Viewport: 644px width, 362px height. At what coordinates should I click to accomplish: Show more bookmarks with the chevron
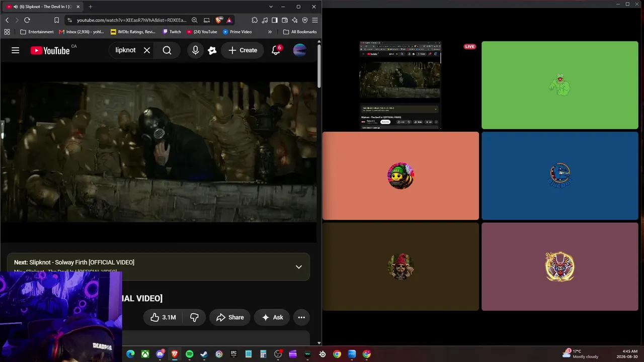point(270,32)
